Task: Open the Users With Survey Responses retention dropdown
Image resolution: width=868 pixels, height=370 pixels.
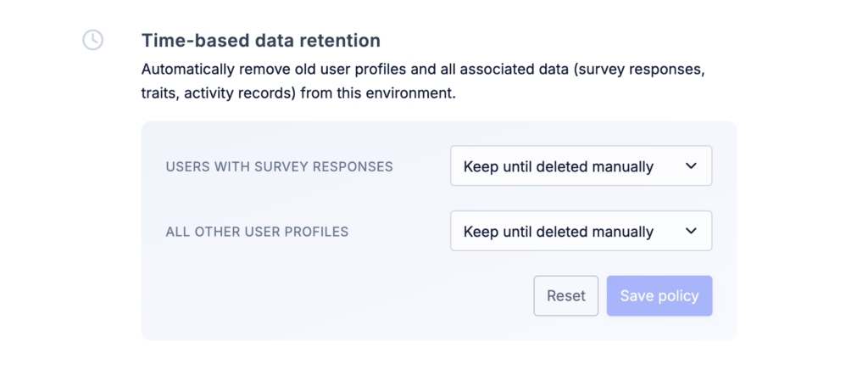Action: [x=581, y=165]
